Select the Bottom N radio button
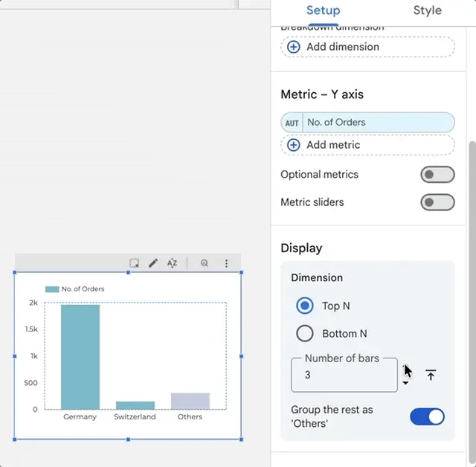476x467 pixels. (304, 333)
